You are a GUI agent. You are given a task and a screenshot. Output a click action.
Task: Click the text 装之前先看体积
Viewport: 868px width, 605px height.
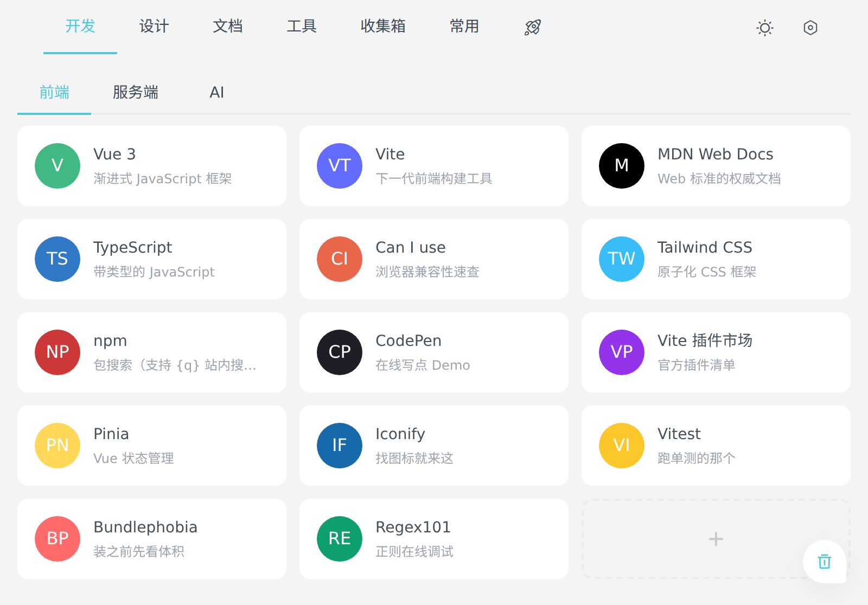point(139,551)
